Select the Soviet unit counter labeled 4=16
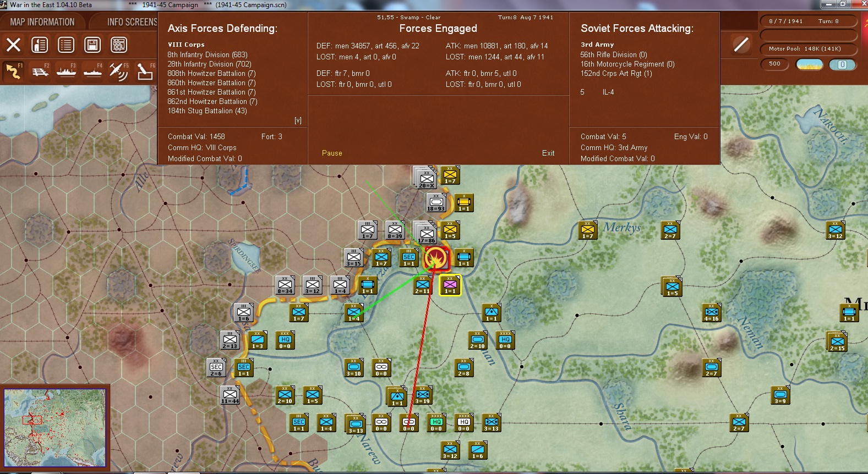868x474 pixels. pyautogui.click(x=711, y=312)
